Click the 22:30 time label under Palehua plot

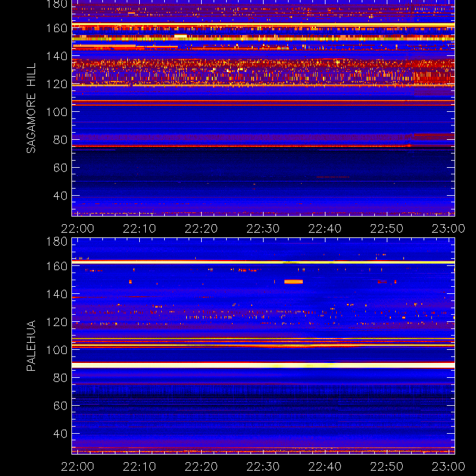tap(263, 466)
